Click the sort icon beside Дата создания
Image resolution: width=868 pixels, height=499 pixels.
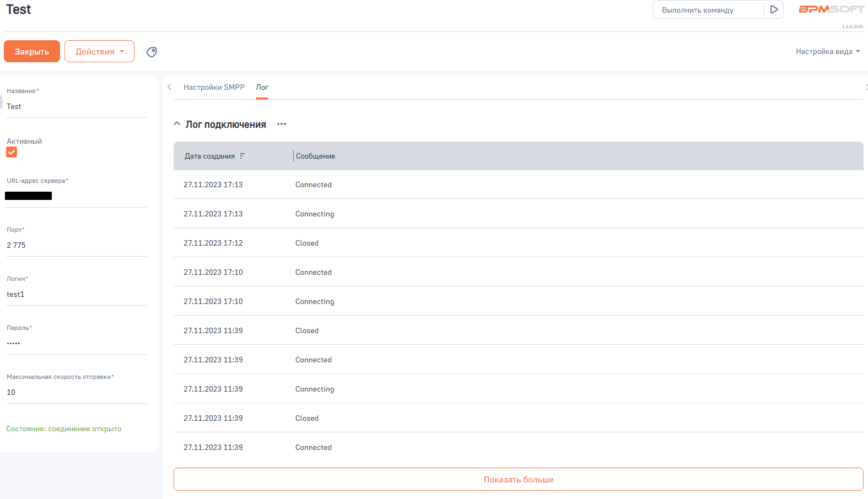click(242, 156)
